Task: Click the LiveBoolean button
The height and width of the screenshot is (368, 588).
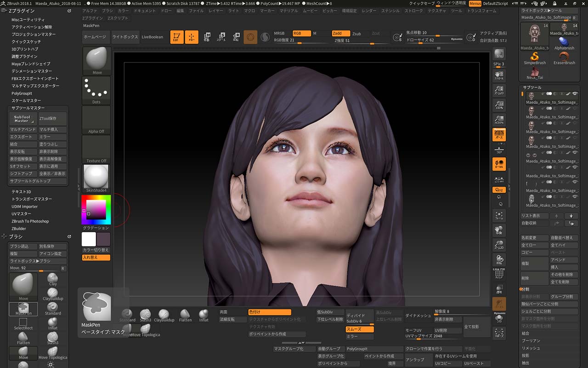Action: (152, 37)
